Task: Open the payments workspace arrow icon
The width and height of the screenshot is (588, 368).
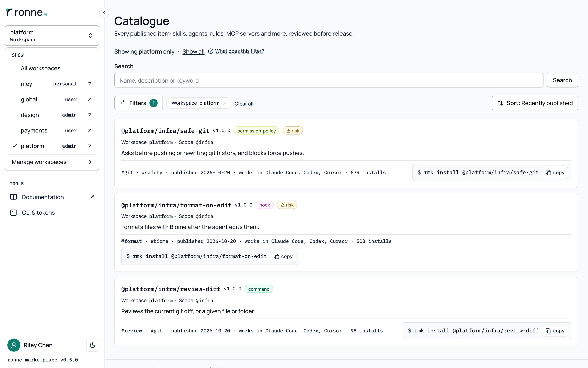Action: point(90,130)
